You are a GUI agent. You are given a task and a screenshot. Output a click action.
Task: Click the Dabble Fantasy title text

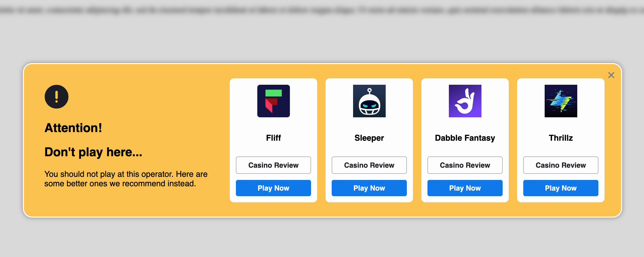point(465,138)
